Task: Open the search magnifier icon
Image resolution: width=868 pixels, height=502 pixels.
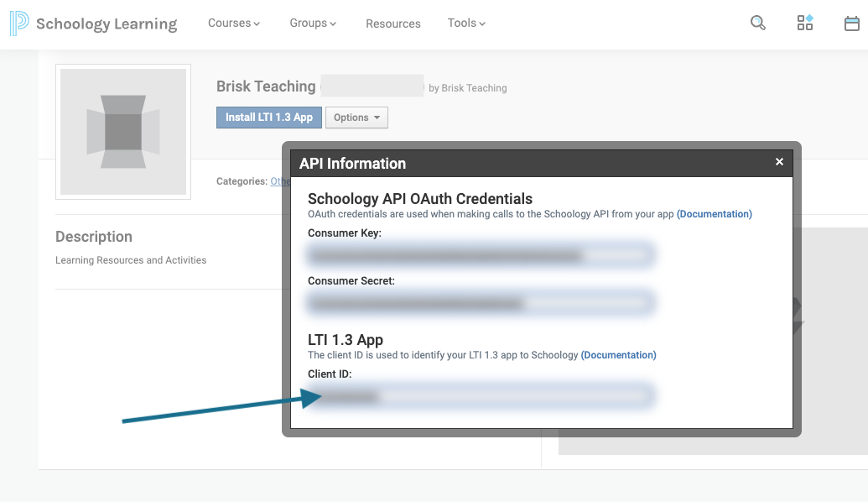Action: (758, 23)
